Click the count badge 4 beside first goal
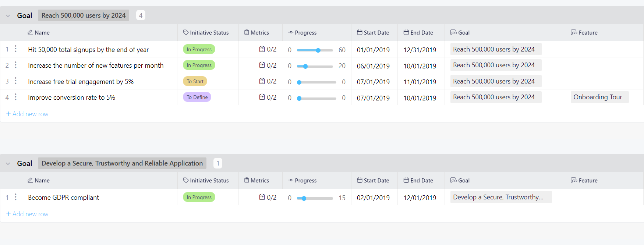Viewport: 644px width, 245px height. tap(141, 15)
